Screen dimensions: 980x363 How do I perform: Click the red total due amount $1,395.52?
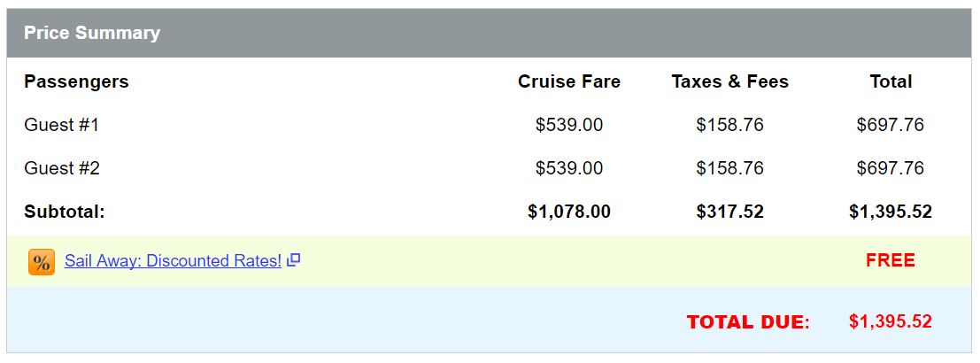(891, 321)
